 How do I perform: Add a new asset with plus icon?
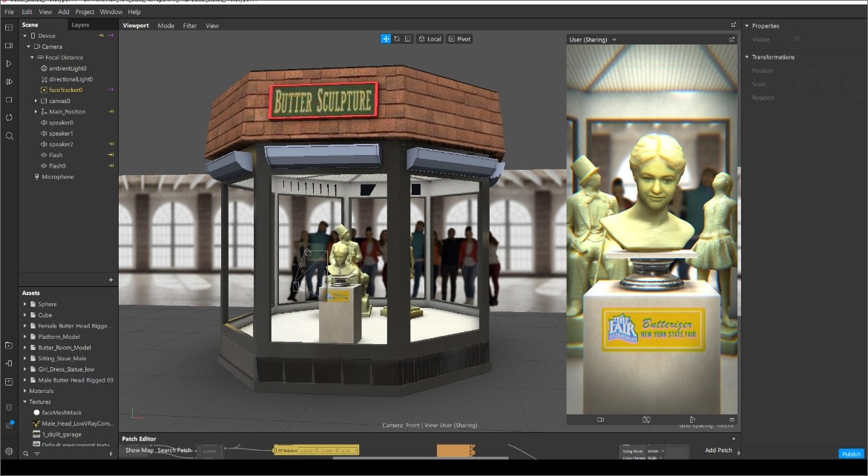tap(111, 454)
